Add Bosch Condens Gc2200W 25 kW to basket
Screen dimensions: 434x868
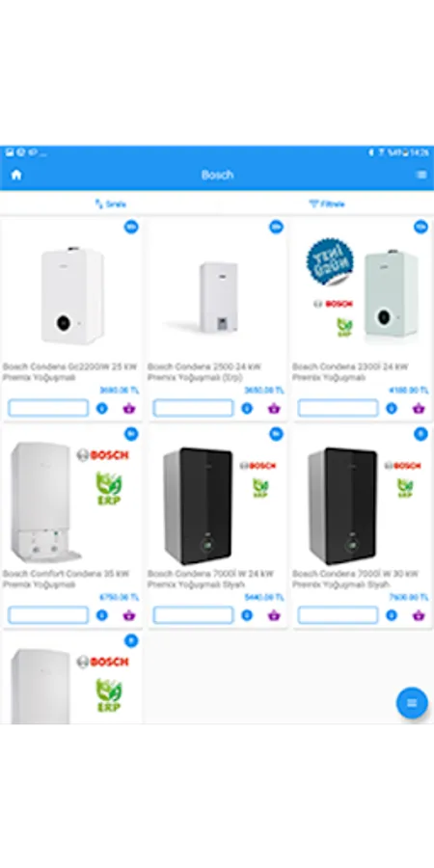point(129,409)
